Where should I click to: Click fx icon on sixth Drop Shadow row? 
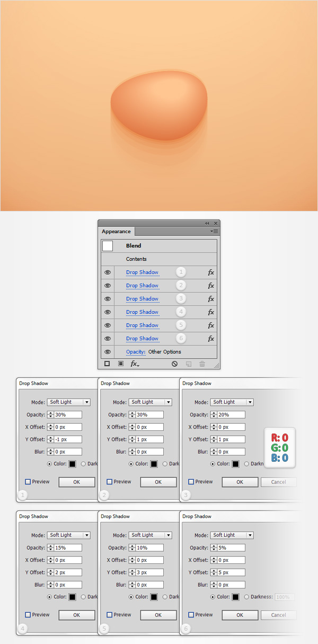[211, 339]
